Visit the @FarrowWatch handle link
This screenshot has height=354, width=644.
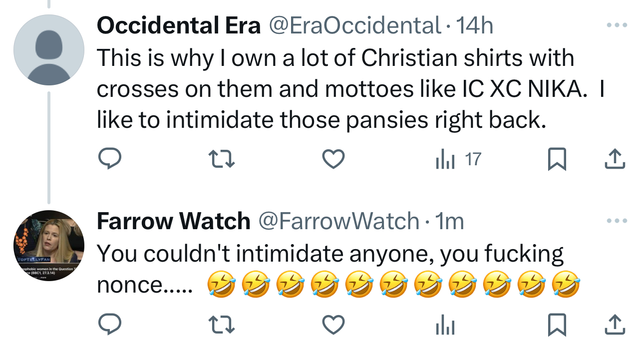pyautogui.click(x=338, y=221)
